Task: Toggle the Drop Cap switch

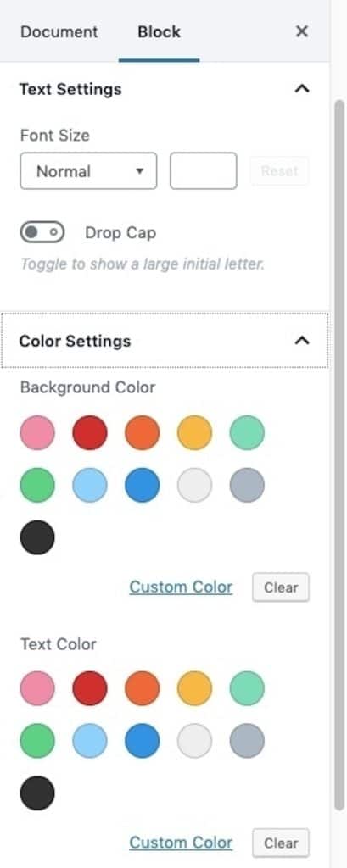Action: pyautogui.click(x=42, y=232)
